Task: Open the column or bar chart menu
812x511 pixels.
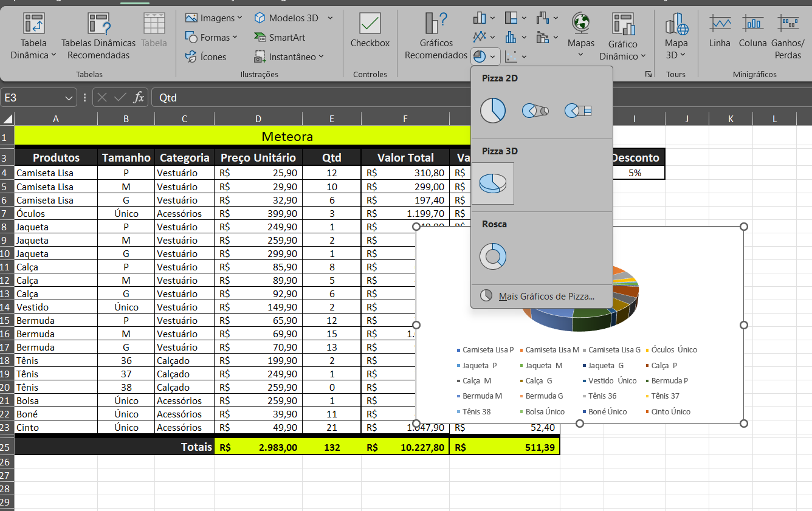Action: (x=484, y=18)
